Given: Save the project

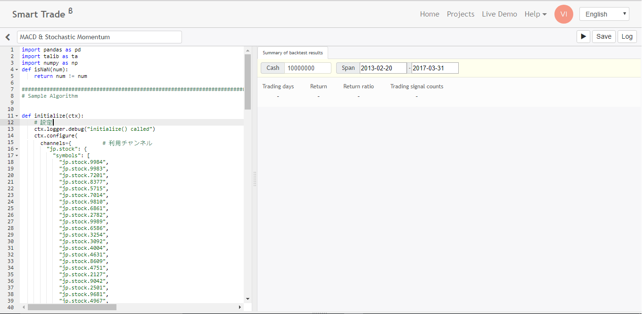Looking at the screenshot, I should 603,36.
